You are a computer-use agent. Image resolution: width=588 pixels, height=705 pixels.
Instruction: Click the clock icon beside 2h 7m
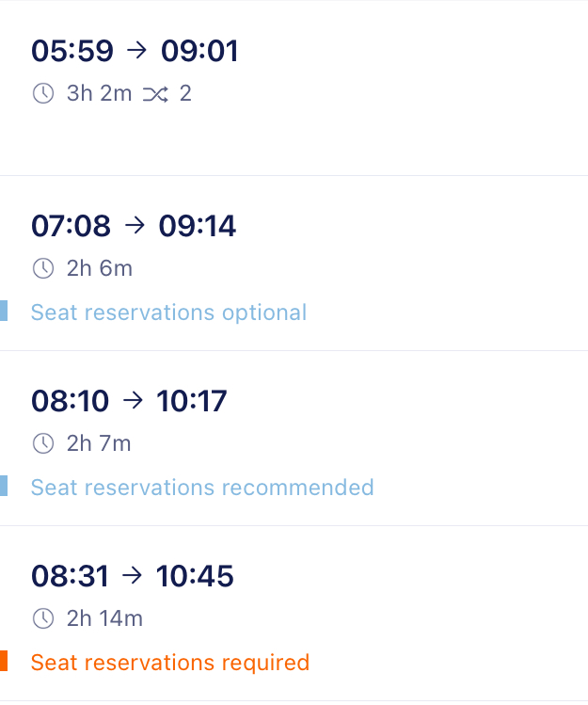point(43,443)
